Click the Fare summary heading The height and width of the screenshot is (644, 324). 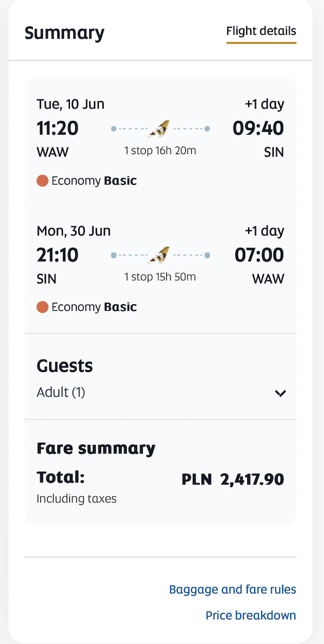click(x=96, y=449)
